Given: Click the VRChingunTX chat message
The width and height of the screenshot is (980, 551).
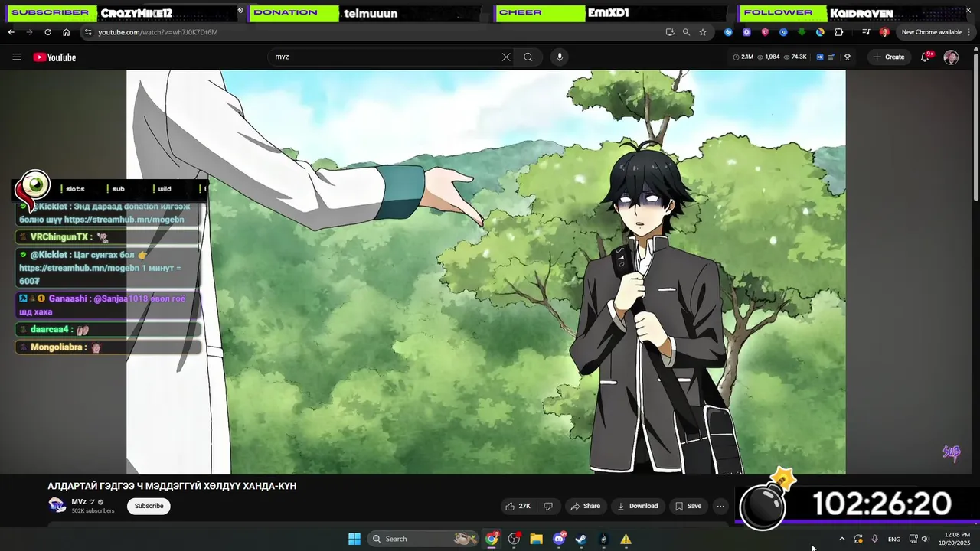Looking at the screenshot, I should 108,237.
